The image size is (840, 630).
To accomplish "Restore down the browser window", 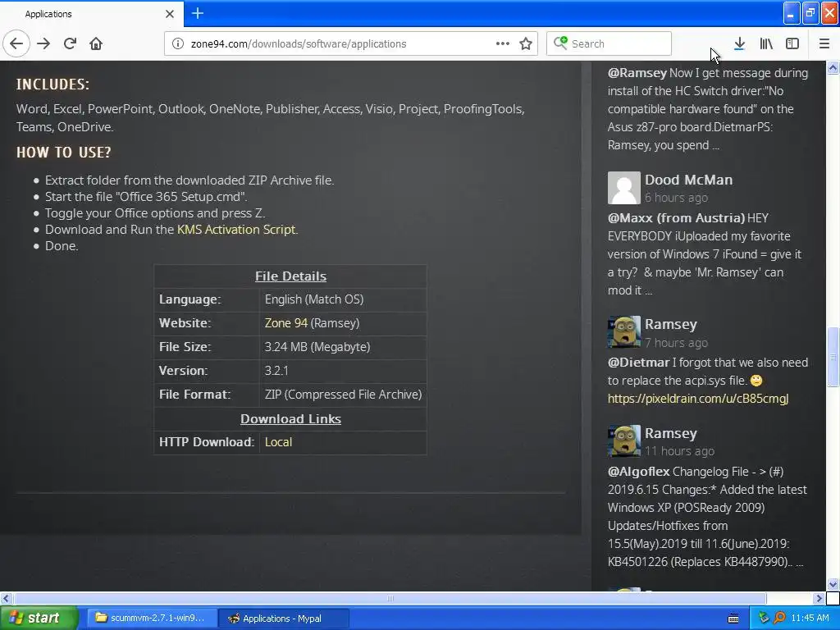I will point(810,13).
